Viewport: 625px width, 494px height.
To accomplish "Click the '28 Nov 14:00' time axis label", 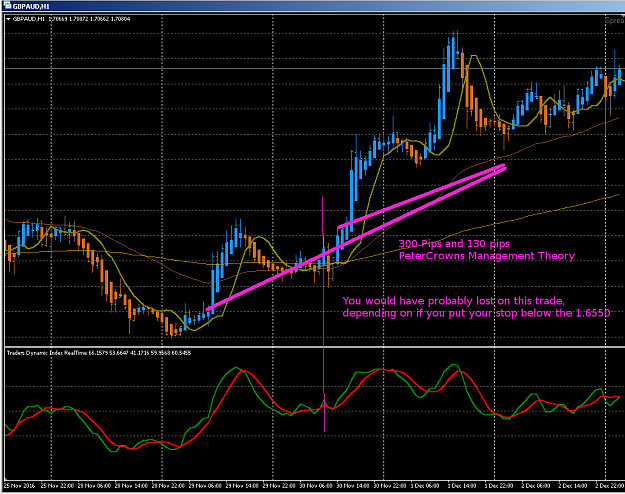I will pos(131,486).
